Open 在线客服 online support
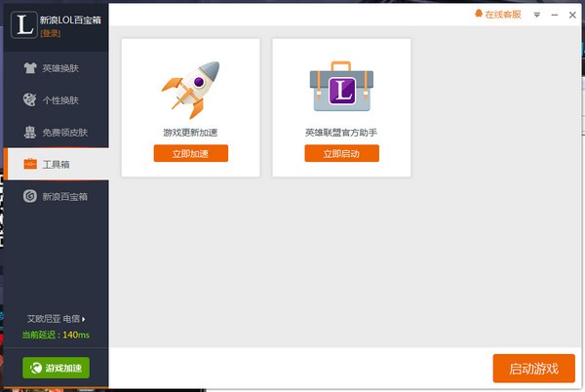585x392 pixels. point(504,15)
